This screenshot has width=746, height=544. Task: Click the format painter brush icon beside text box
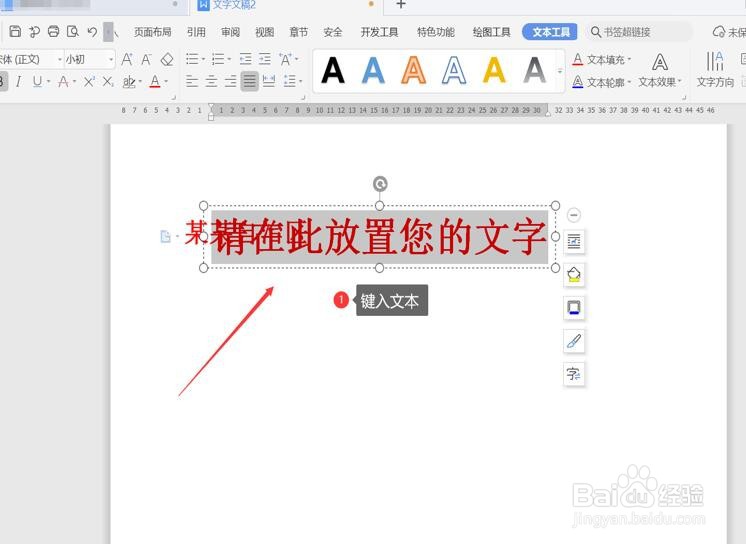(574, 341)
